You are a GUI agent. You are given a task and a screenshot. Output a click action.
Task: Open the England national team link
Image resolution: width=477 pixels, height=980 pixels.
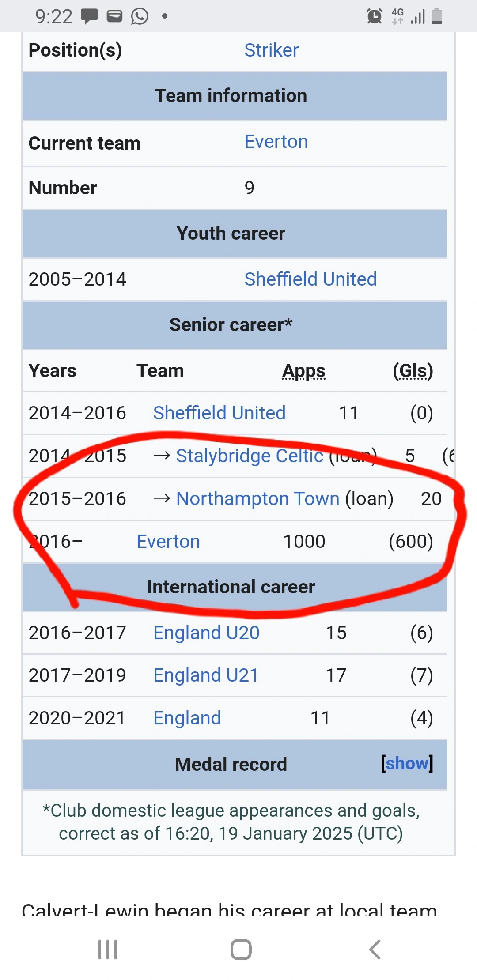click(187, 718)
